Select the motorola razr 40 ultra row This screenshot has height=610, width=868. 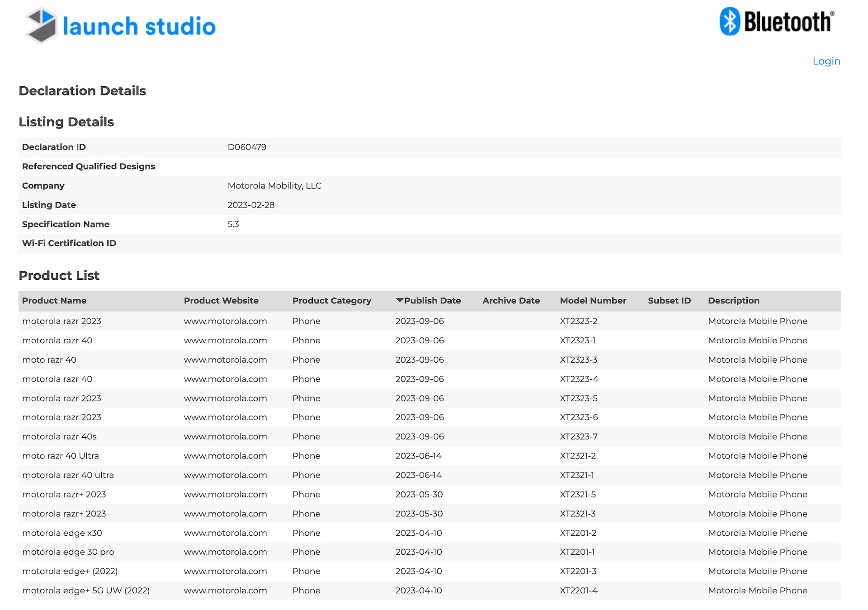point(429,475)
